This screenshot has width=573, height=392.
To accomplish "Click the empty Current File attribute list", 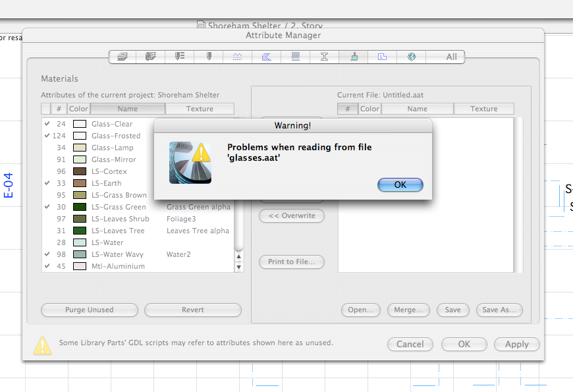I will pos(425,236).
